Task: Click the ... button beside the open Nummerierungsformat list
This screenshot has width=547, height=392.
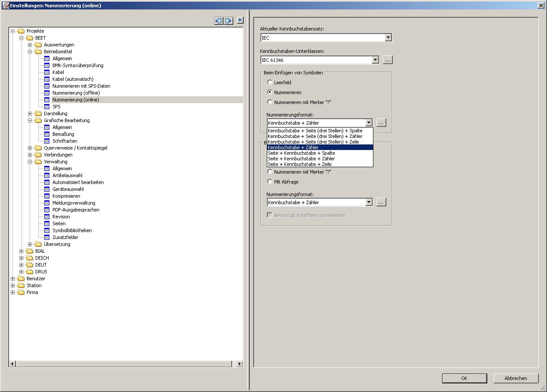Action: coord(381,123)
